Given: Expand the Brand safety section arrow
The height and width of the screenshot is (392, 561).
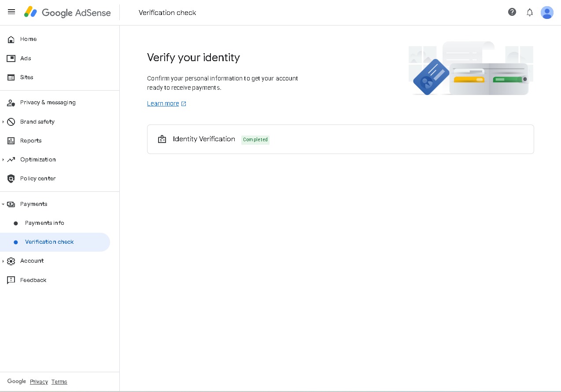Looking at the screenshot, I should pyautogui.click(x=3, y=122).
